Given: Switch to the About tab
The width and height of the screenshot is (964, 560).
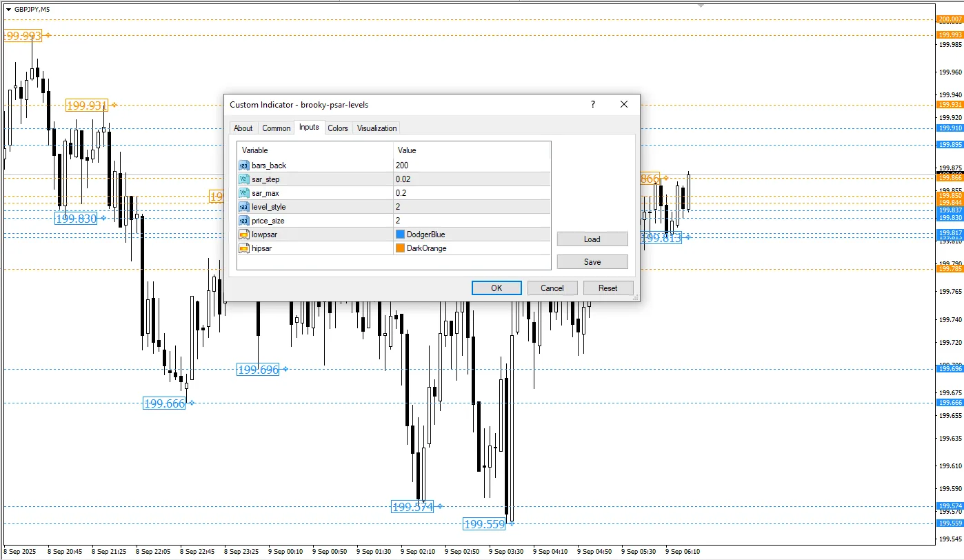Looking at the screenshot, I should (243, 128).
